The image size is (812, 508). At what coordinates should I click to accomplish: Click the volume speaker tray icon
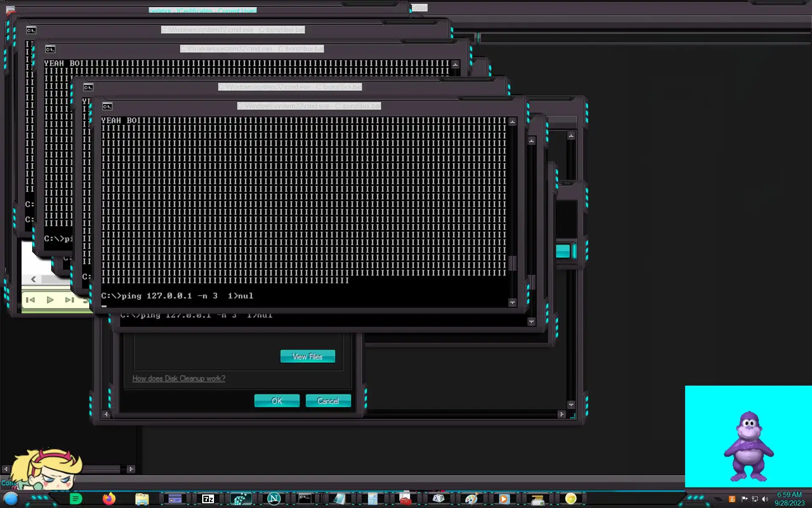click(x=765, y=499)
